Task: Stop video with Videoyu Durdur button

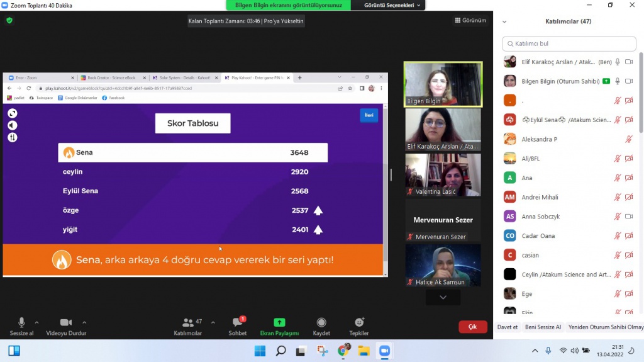Action: click(x=65, y=327)
